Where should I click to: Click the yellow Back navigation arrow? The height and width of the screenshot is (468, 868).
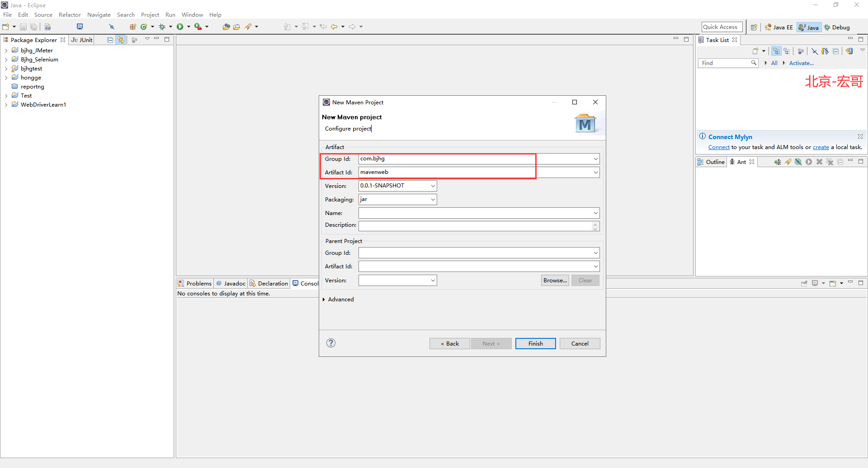coord(334,27)
